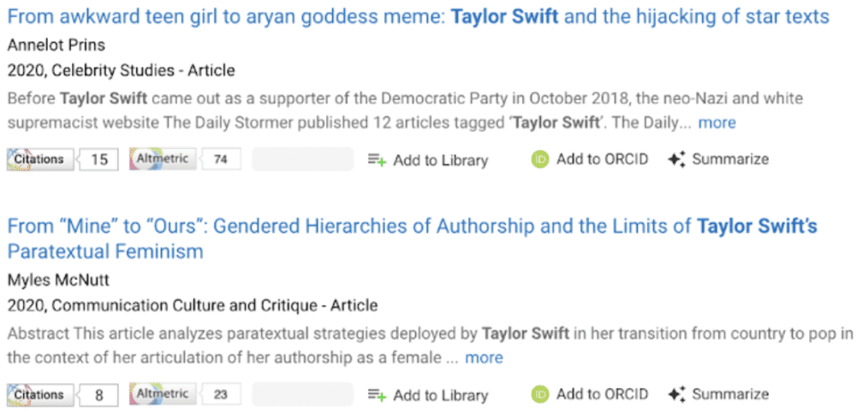
Task: Open Altmetric badge with score 23
Action: 163,395
